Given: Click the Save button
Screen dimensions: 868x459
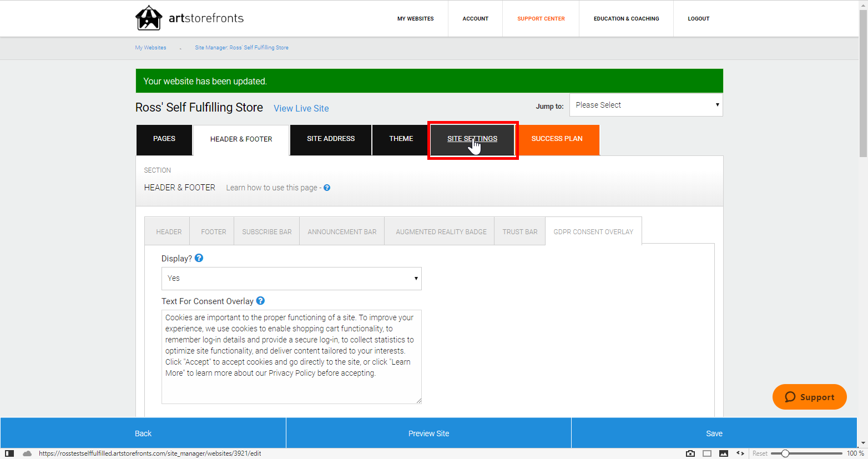Looking at the screenshot, I should tap(714, 433).
